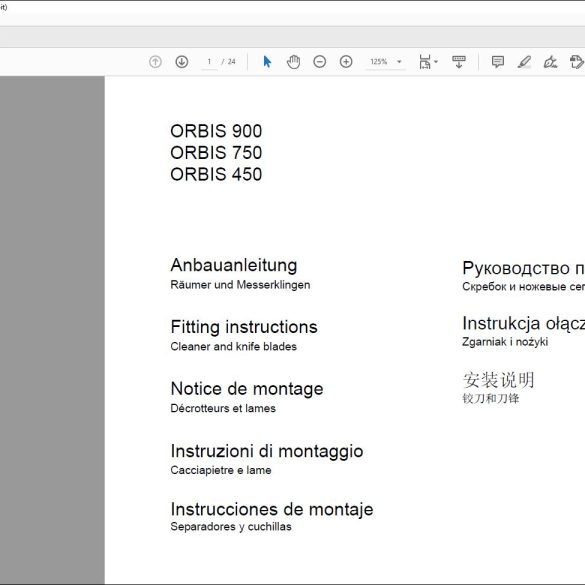Go to the next page
Screen dimensions: 585x585
click(x=182, y=62)
